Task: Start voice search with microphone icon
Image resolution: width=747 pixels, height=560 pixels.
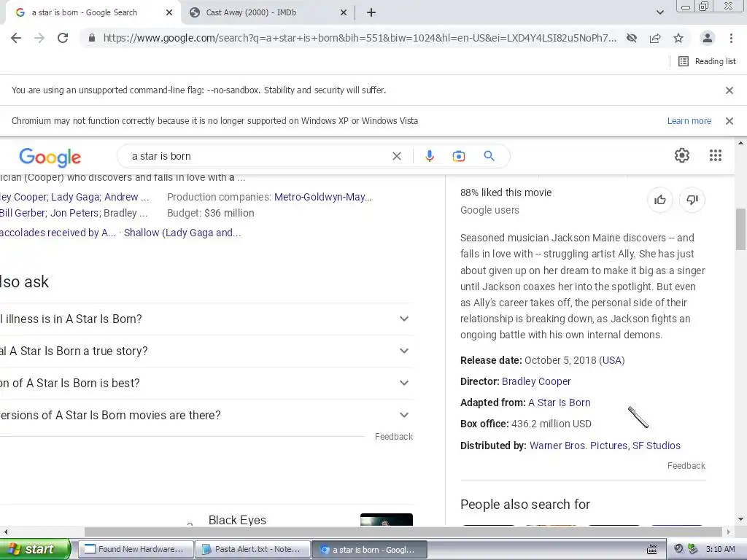Action: point(429,156)
